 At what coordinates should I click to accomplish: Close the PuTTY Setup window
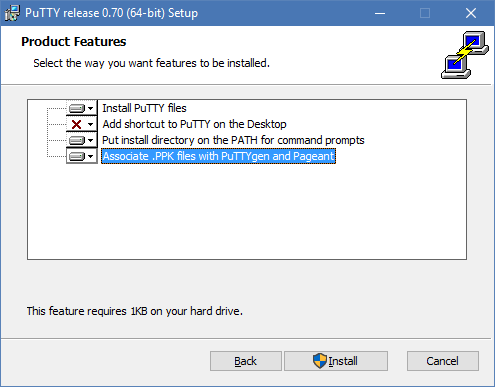[x=471, y=13]
